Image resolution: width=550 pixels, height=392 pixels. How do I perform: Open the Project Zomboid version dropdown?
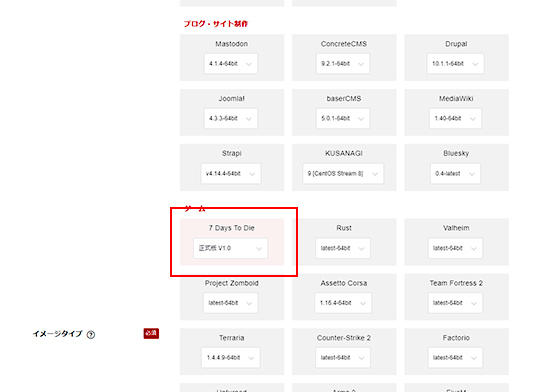231,303
